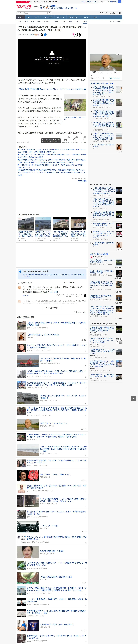Open 平野綾 離婚を発表 article

[x=56, y=487]
